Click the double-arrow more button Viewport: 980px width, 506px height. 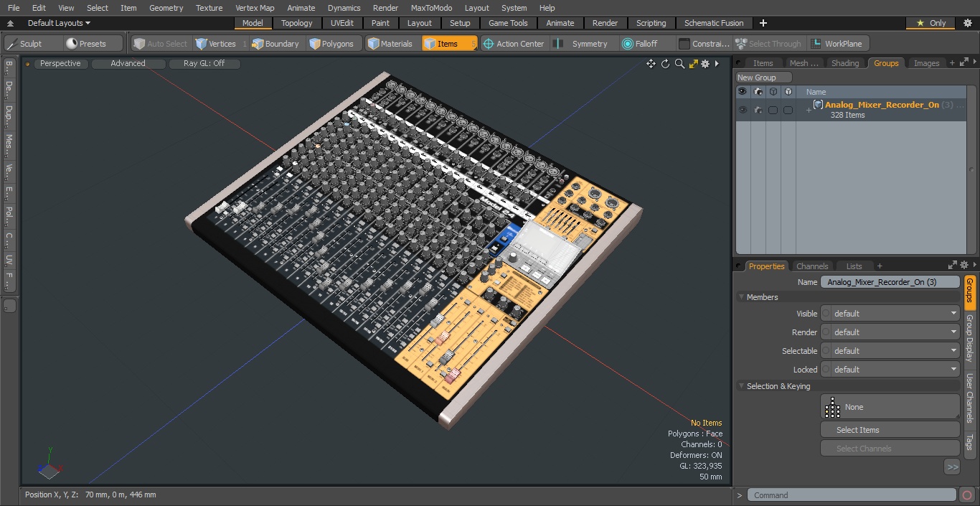(952, 467)
